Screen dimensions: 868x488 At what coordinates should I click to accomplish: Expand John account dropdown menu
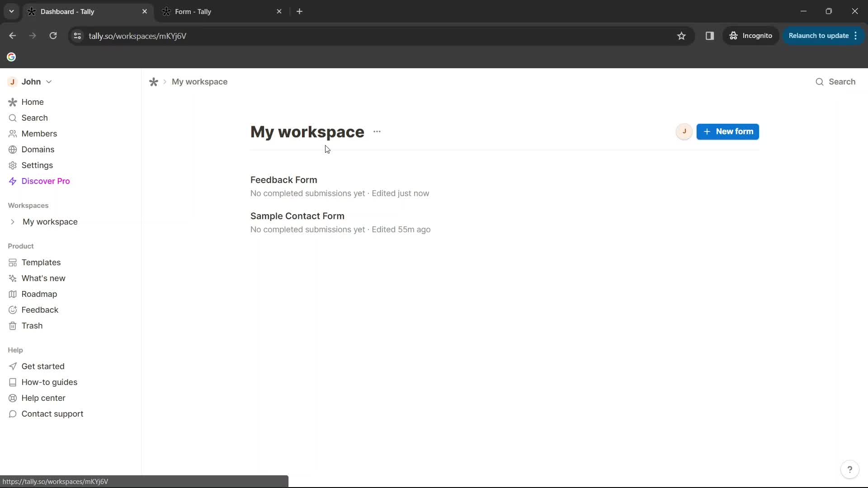click(x=49, y=81)
